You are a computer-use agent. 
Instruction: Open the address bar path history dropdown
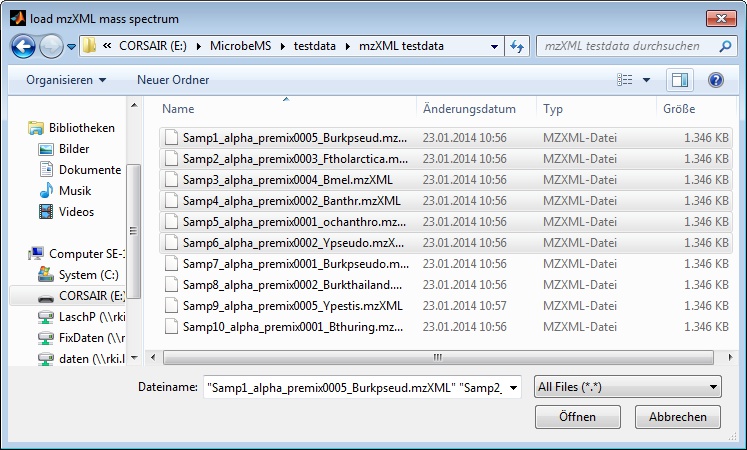(x=495, y=46)
